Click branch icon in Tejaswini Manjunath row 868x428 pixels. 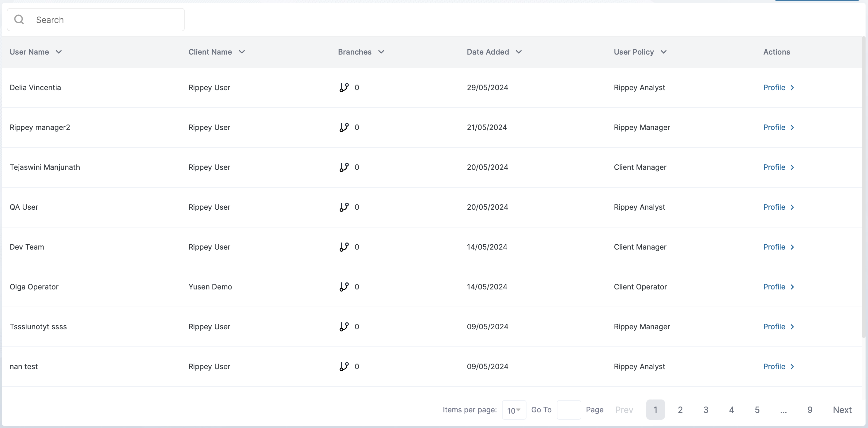344,167
